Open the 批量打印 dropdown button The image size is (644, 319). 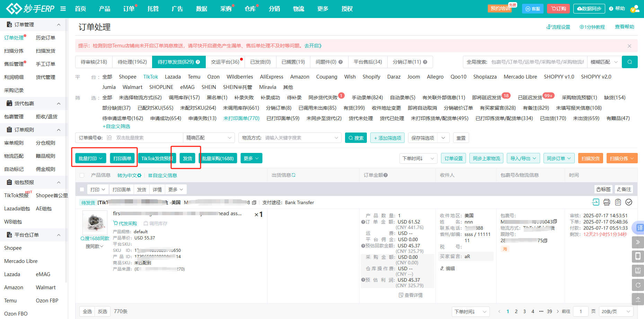pos(91,158)
